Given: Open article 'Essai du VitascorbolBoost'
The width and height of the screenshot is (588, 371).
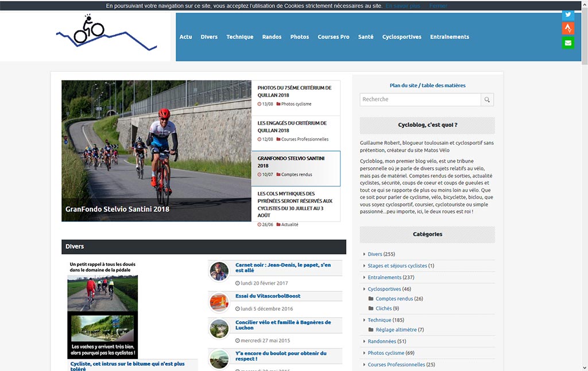Looking at the screenshot, I should click(x=268, y=296).
